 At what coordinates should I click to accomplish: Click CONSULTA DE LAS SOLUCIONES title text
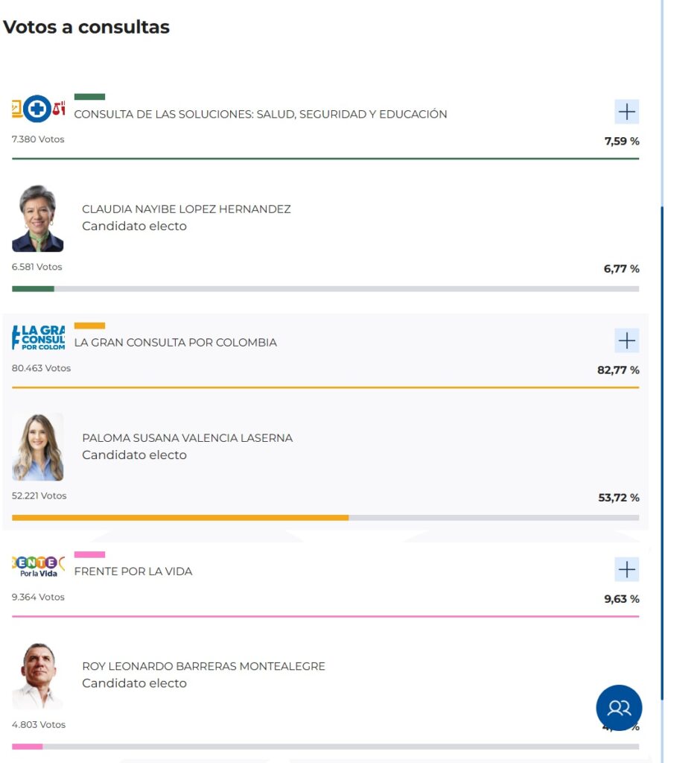tap(261, 115)
